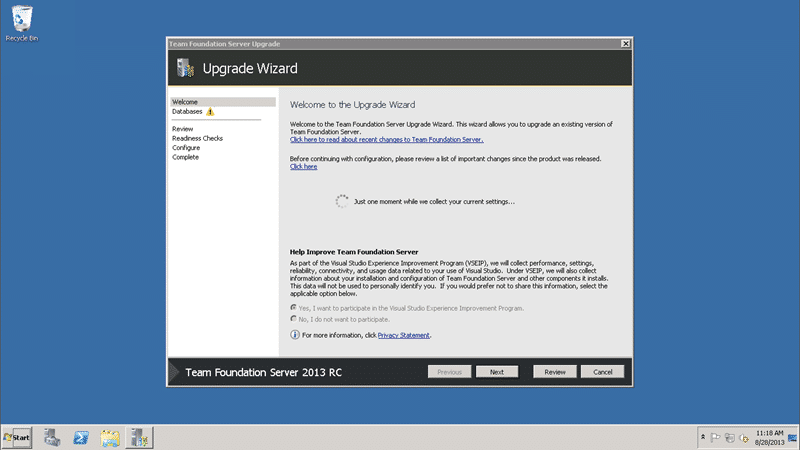Switch to Team Foundation Server taskbar icon

pos(139,438)
